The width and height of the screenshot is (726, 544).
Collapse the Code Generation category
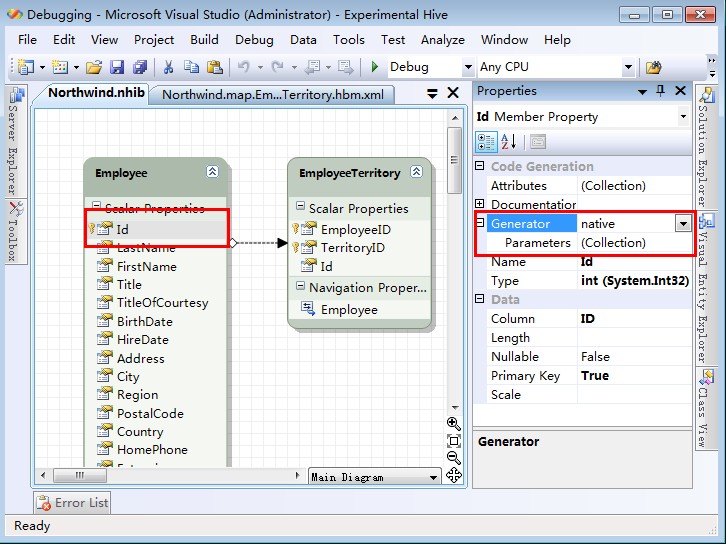point(480,166)
